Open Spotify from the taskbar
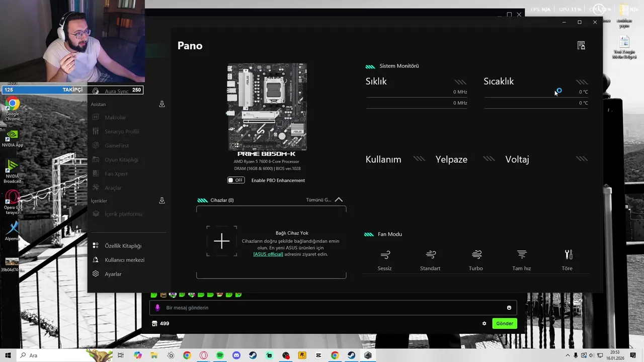The image size is (644, 362). point(220,355)
